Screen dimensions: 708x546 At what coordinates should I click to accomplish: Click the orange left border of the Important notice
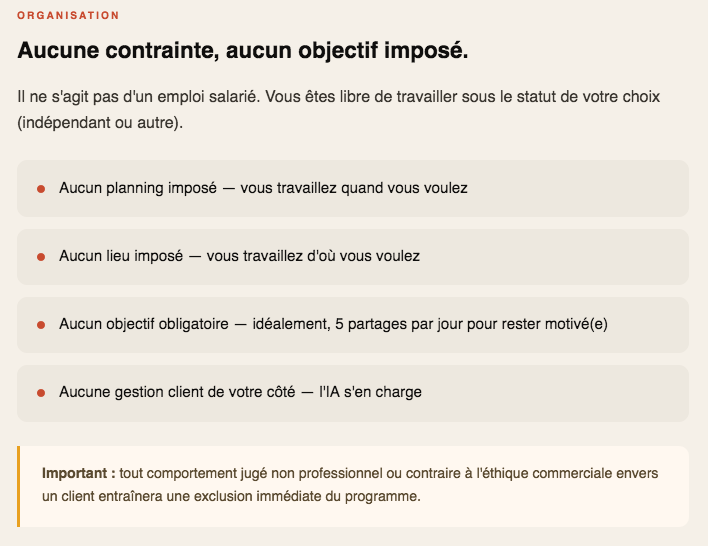pos(19,486)
